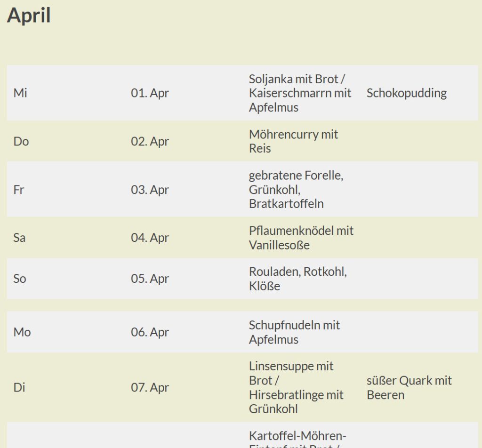Click Schupfnudeln mit Apfelmus entry

click(x=294, y=332)
